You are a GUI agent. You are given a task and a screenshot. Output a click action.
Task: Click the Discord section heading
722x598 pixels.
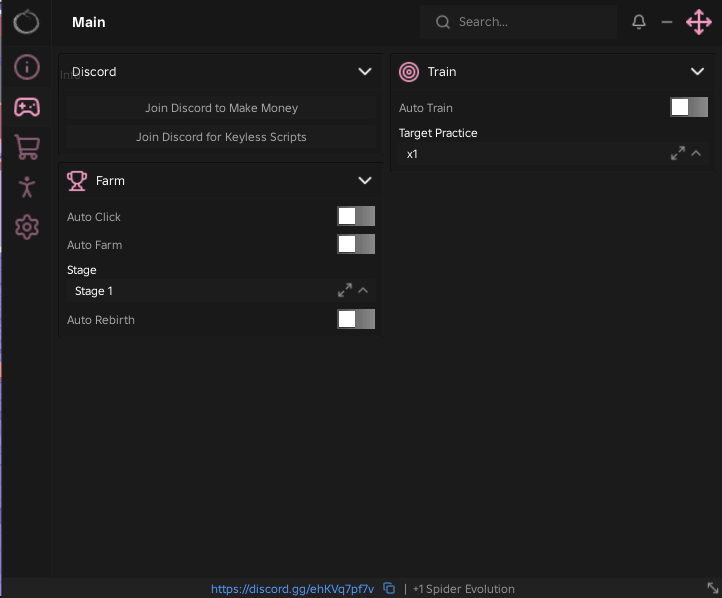click(x=94, y=72)
